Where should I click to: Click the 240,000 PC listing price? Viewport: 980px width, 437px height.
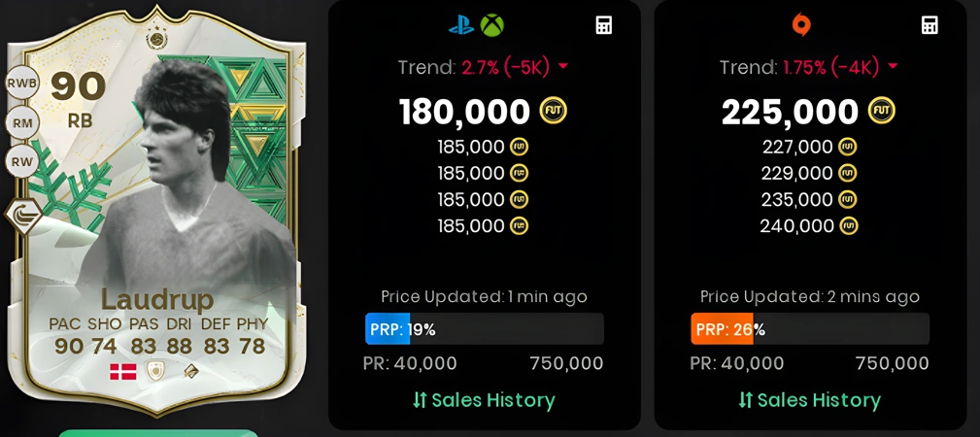point(796,225)
